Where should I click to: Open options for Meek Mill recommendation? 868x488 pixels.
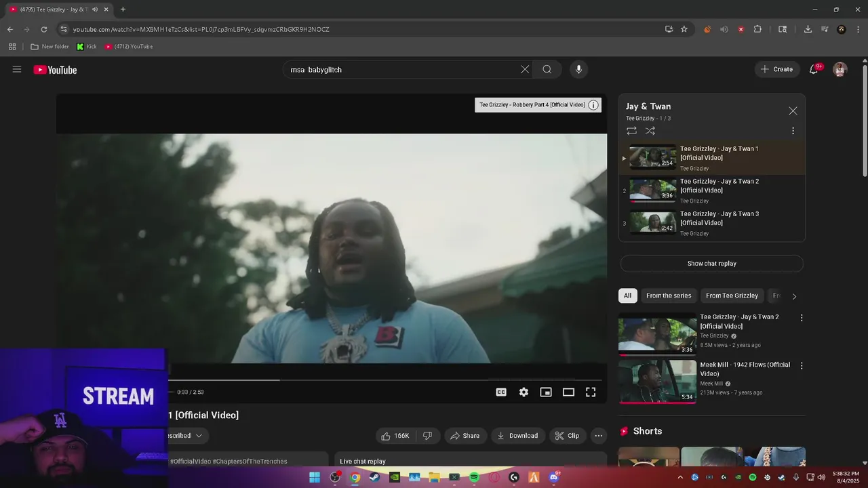(802, 366)
